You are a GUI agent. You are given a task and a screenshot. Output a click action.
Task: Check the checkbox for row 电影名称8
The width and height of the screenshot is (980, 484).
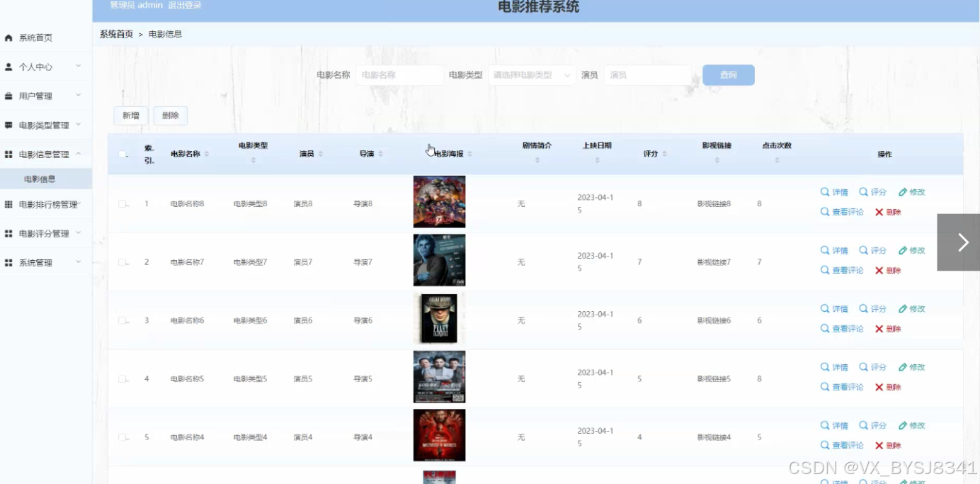[122, 204]
